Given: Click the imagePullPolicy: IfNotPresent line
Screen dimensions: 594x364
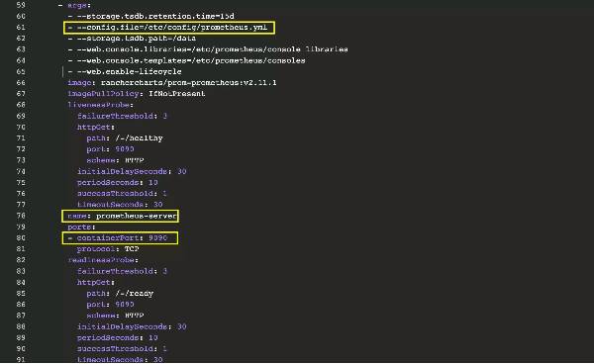Looking at the screenshot, I should tap(137, 93).
